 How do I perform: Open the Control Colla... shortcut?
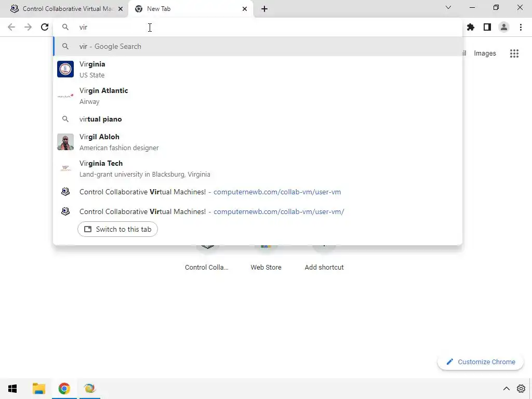(207, 258)
